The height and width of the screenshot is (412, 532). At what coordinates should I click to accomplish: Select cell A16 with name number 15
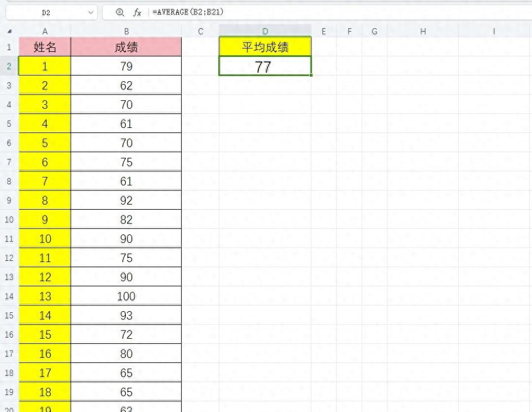[45, 334]
